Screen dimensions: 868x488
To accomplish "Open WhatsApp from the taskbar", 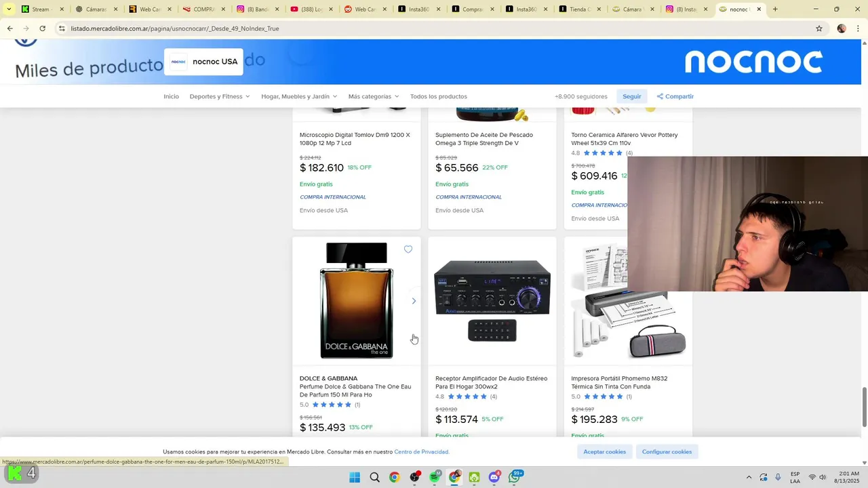I will click(x=515, y=477).
